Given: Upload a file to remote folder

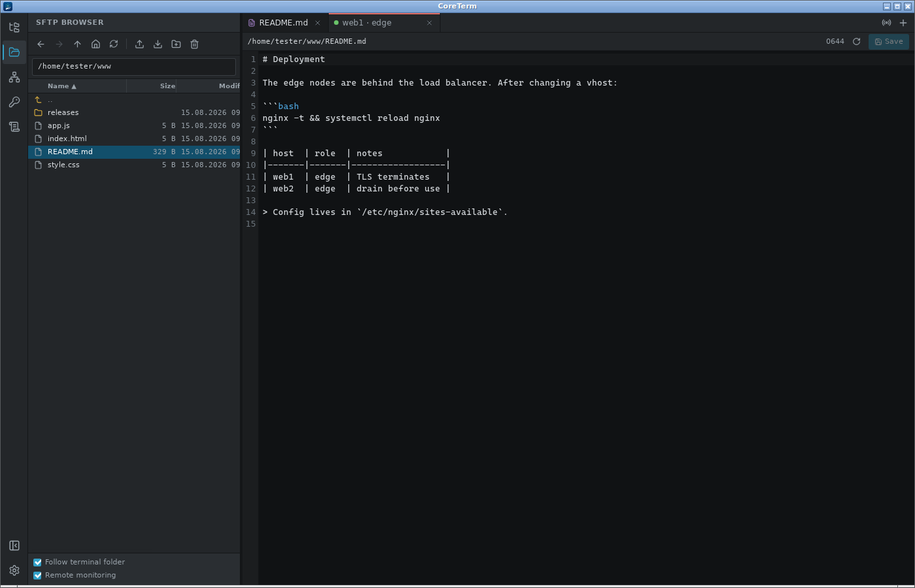Looking at the screenshot, I should (139, 44).
